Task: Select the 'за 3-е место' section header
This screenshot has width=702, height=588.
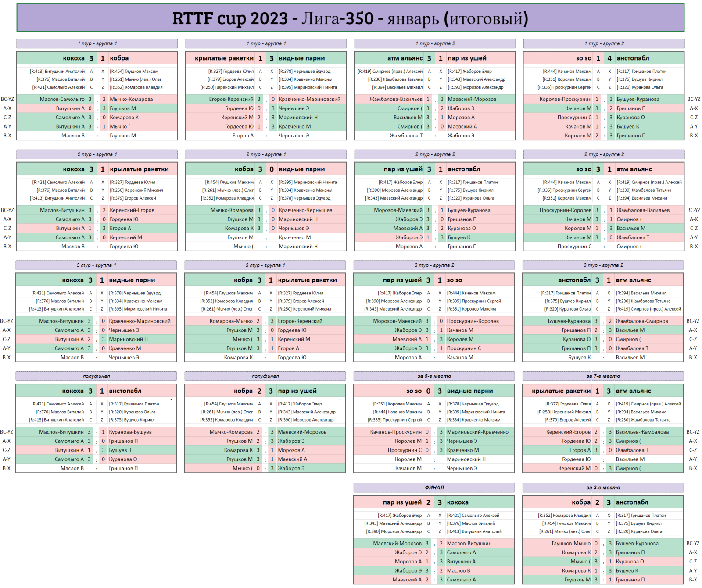Action: 603,488
